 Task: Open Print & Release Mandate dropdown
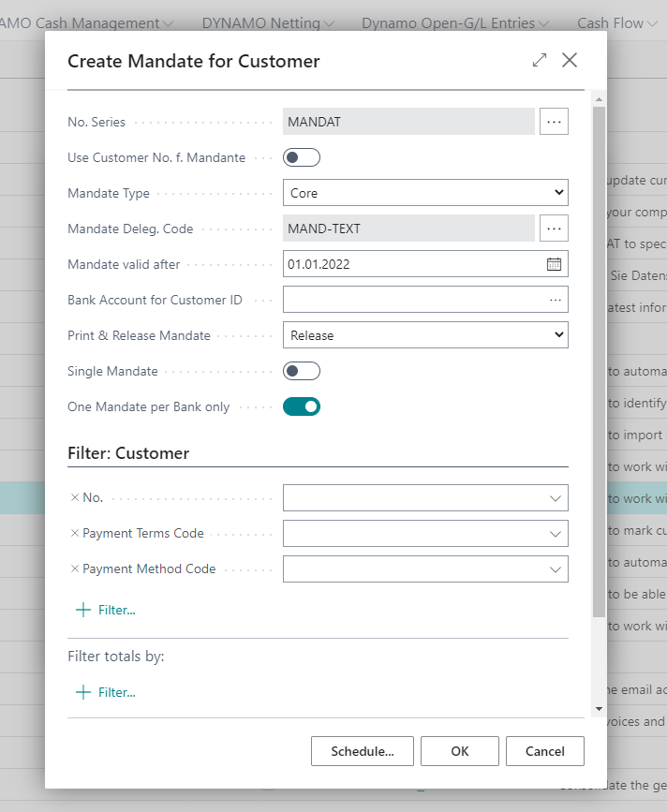(425, 335)
